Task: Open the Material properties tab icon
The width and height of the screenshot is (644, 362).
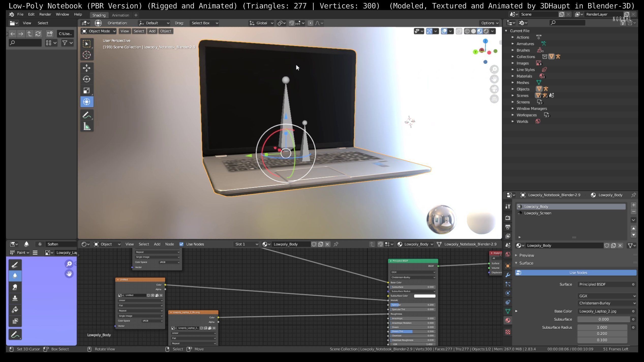Action: [x=508, y=320]
